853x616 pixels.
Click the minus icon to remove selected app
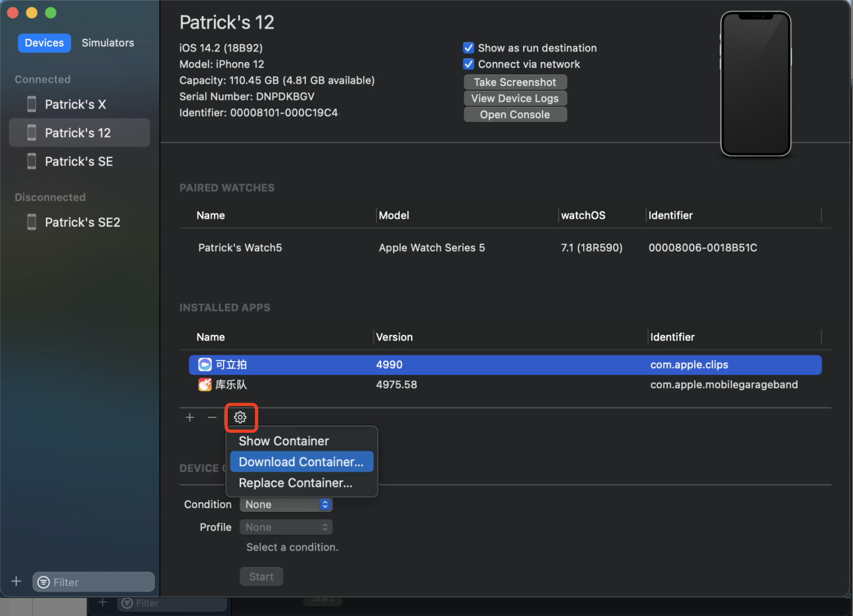pos(212,417)
